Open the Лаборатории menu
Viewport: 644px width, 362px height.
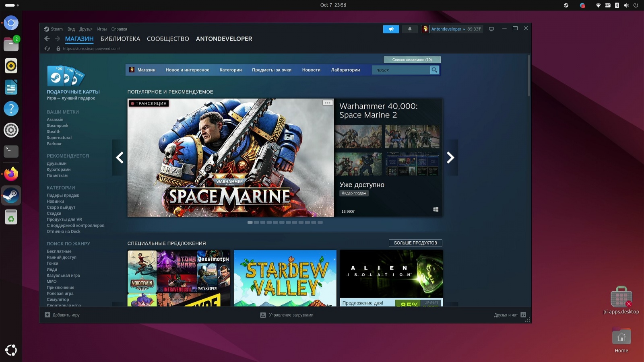(345, 70)
